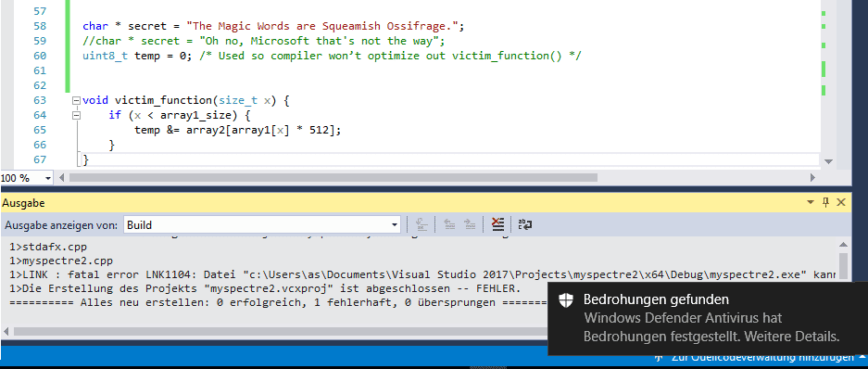Clear all output with the red X icon
The image size is (868, 369).
pyautogui.click(x=497, y=224)
